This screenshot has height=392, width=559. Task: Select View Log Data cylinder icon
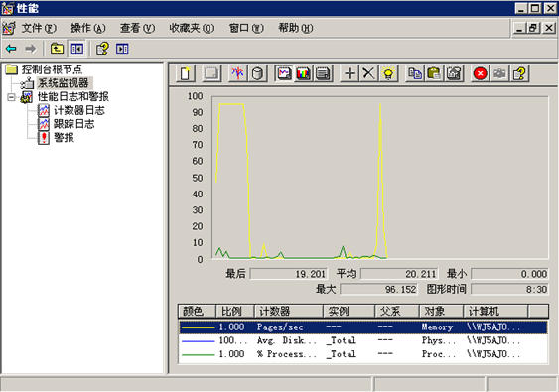click(257, 73)
